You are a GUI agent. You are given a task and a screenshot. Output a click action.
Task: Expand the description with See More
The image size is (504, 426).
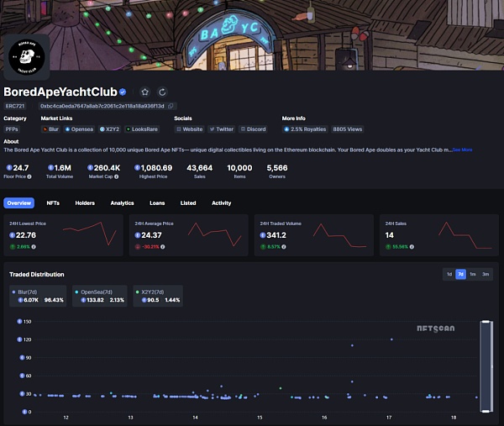click(463, 150)
